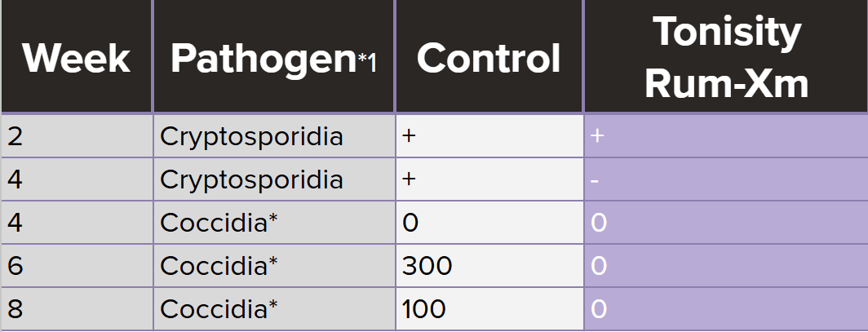The image size is (868, 332).
Task: Select the Week 2 cell
Action: pos(15,136)
